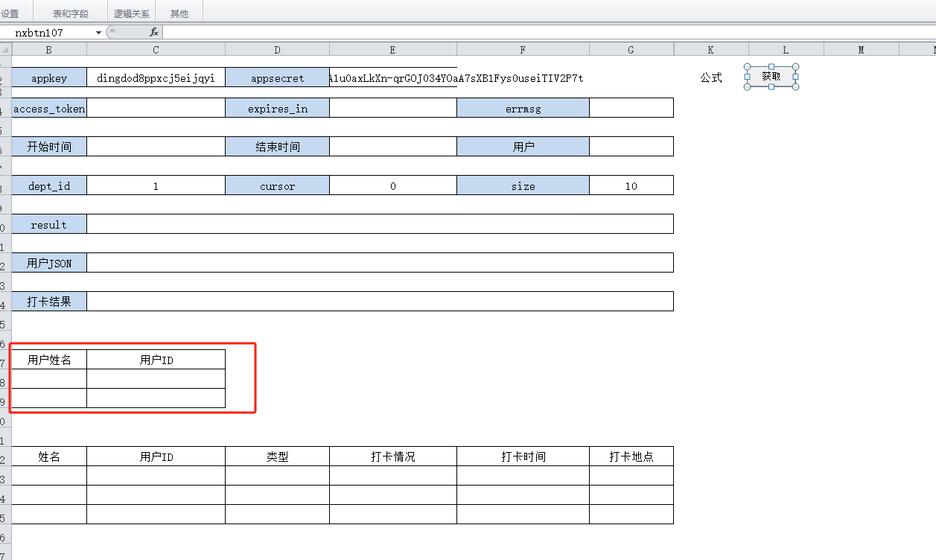Click the 打卡时间 column header cell
Image resolution: width=936 pixels, height=560 pixels.
(523, 456)
